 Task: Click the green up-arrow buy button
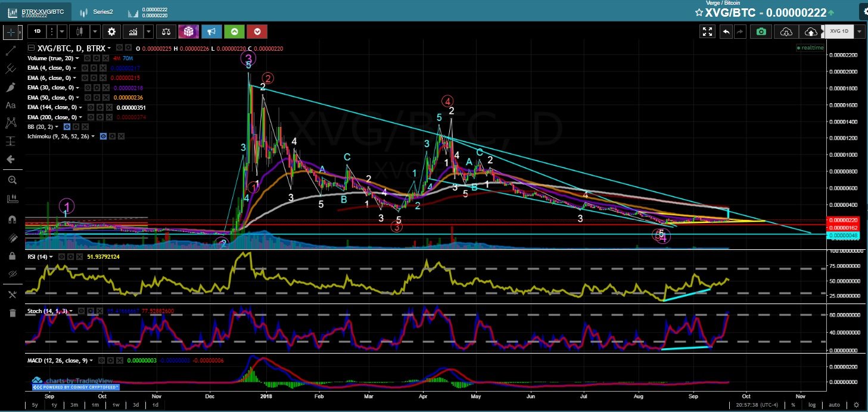click(234, 32)
